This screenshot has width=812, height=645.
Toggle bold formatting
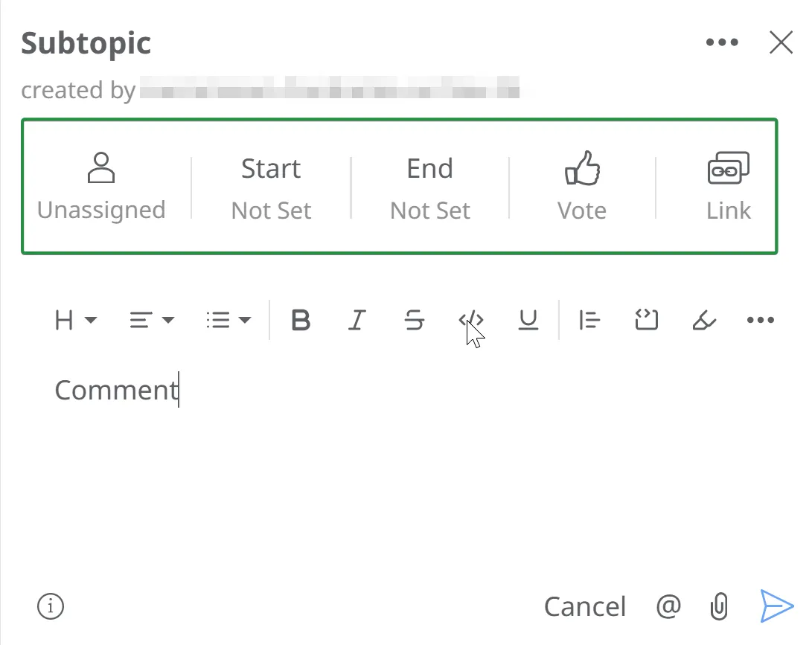pos(301,321)
